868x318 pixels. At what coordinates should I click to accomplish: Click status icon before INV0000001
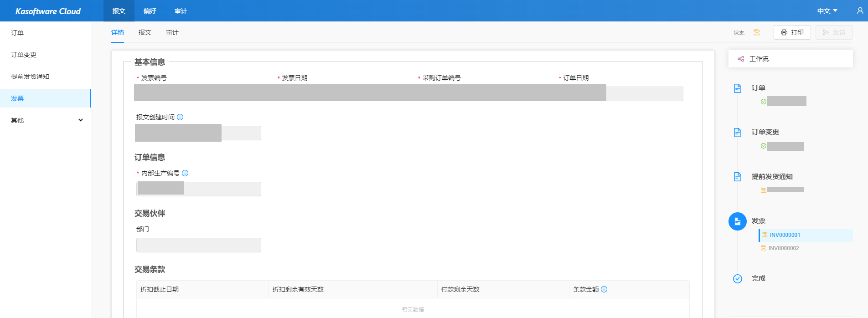click(765, 235)
